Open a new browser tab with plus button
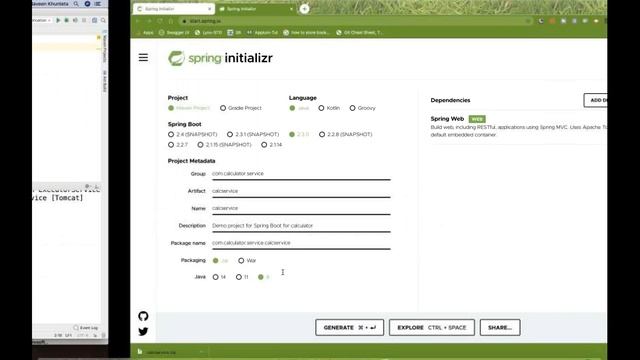 (x=304, y=9)
